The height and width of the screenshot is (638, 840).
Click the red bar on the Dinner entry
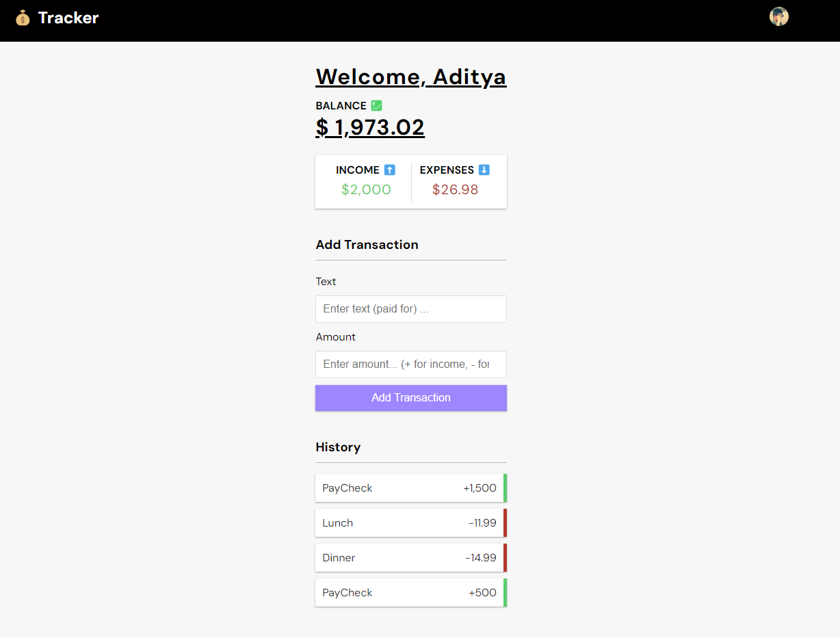point(505,557)
